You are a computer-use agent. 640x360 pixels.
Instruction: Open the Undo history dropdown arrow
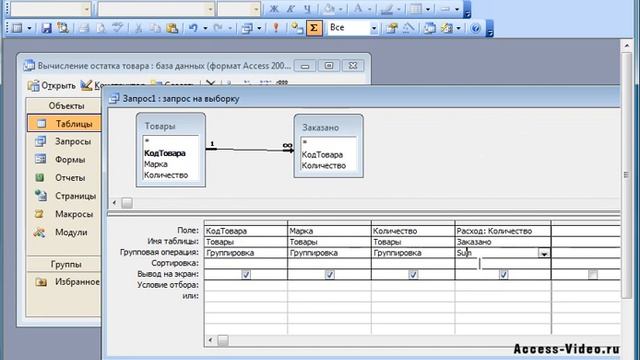click(x=205, y=28)
